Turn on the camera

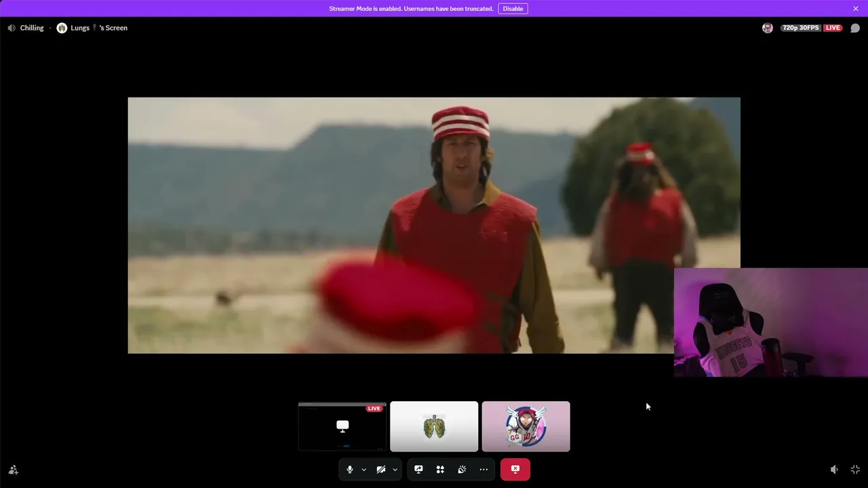381,469
